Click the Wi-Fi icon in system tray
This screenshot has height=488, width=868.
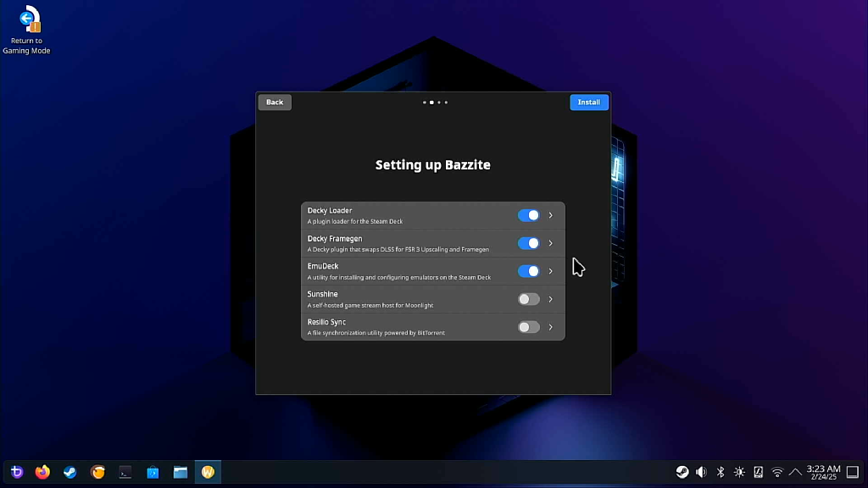[x=776, y=472]
